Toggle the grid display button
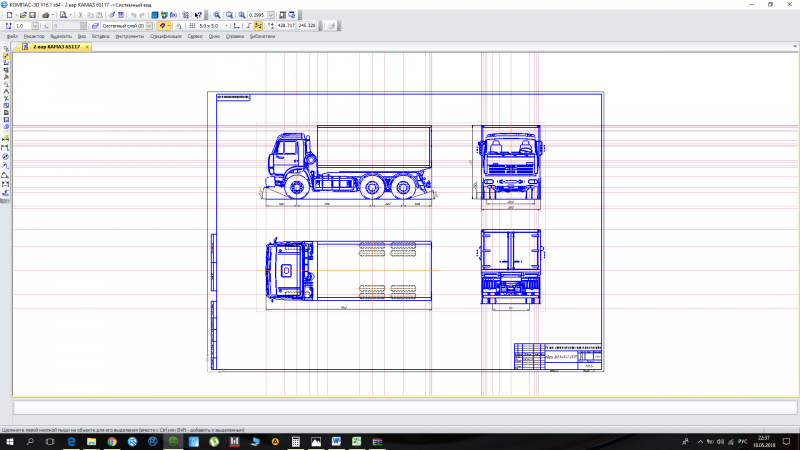800x450 pixels. pos(192,26)
